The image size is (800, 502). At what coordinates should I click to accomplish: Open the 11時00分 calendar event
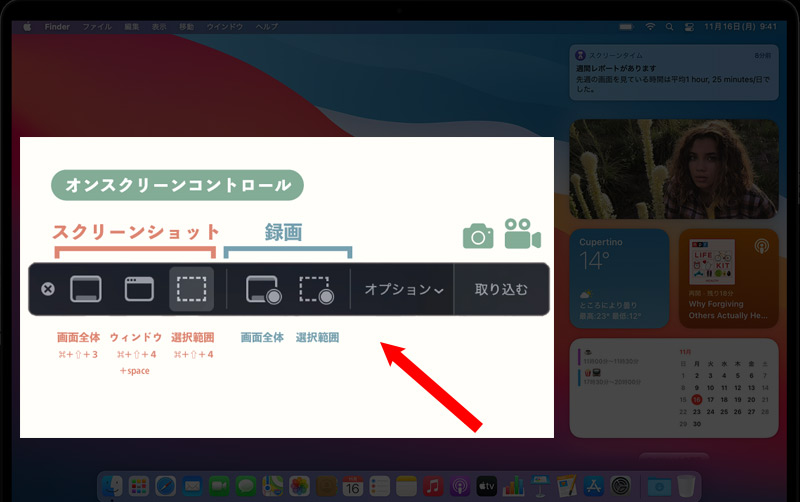click(611, 357)
